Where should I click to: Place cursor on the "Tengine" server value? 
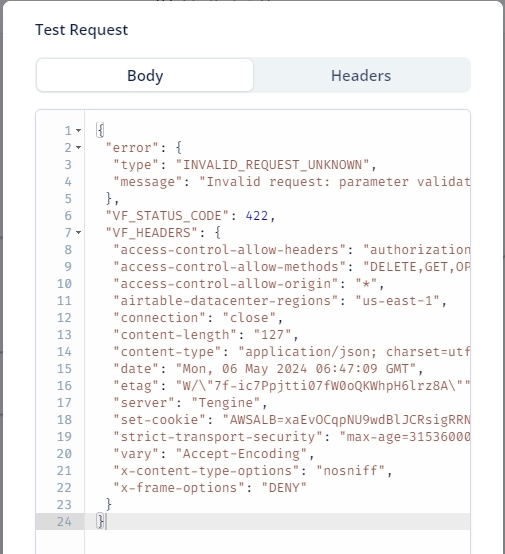(x=226, y=402)
